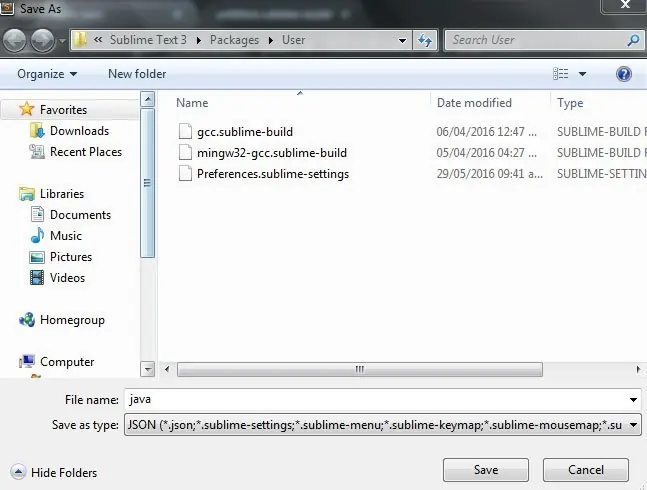The height and width of the screenshot is (490, 647).
Task: Open File name dropdown arrow
Action: [633, 400]
